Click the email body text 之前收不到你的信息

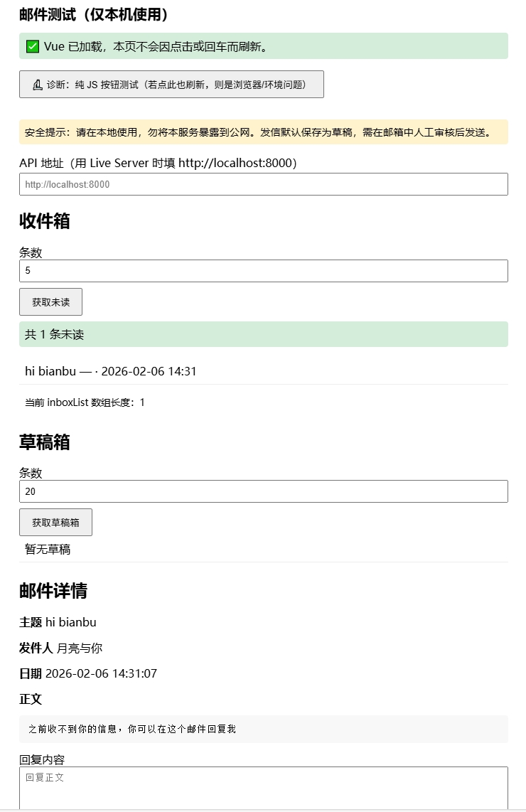132,729
